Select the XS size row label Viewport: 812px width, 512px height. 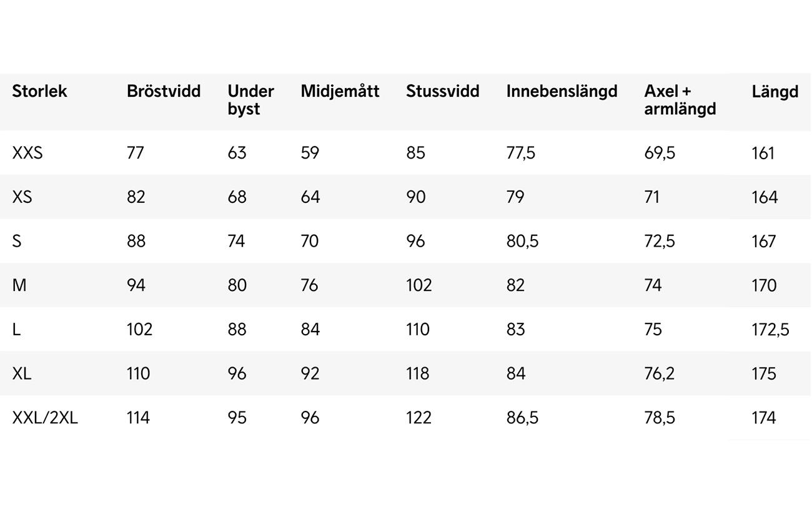pos(22,197)
